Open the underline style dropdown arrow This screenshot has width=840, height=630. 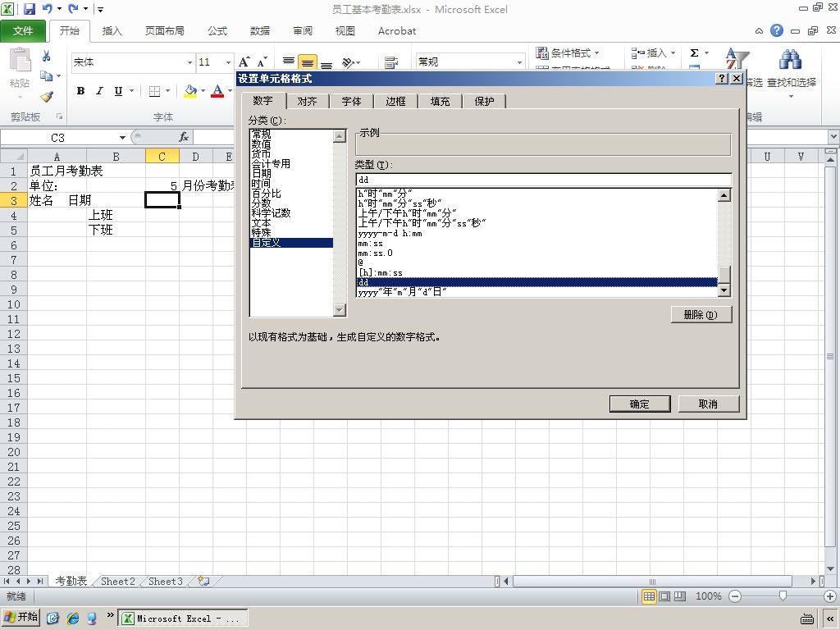[x=131, y=91]
